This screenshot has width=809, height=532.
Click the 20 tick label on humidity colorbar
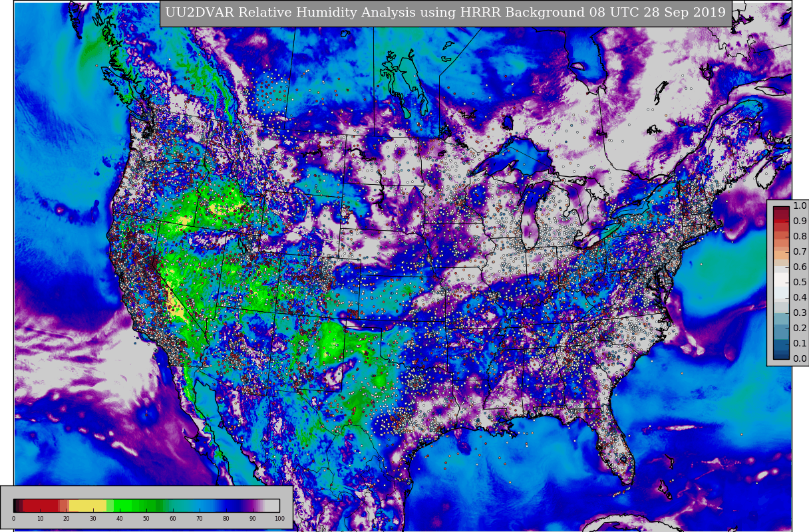coord(67,519)
